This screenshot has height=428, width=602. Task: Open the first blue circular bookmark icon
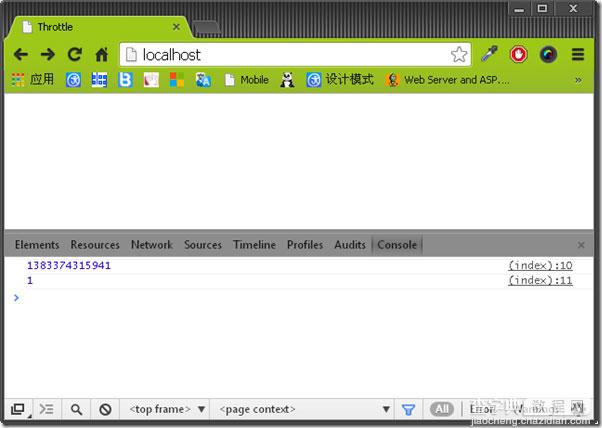(x=73, y=80)
